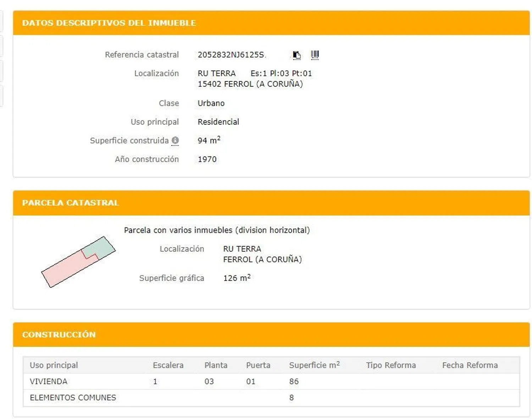Viewport: 532px width, 420px height.
Task: Click the 1970 construction year value
Action: point(207,159)
